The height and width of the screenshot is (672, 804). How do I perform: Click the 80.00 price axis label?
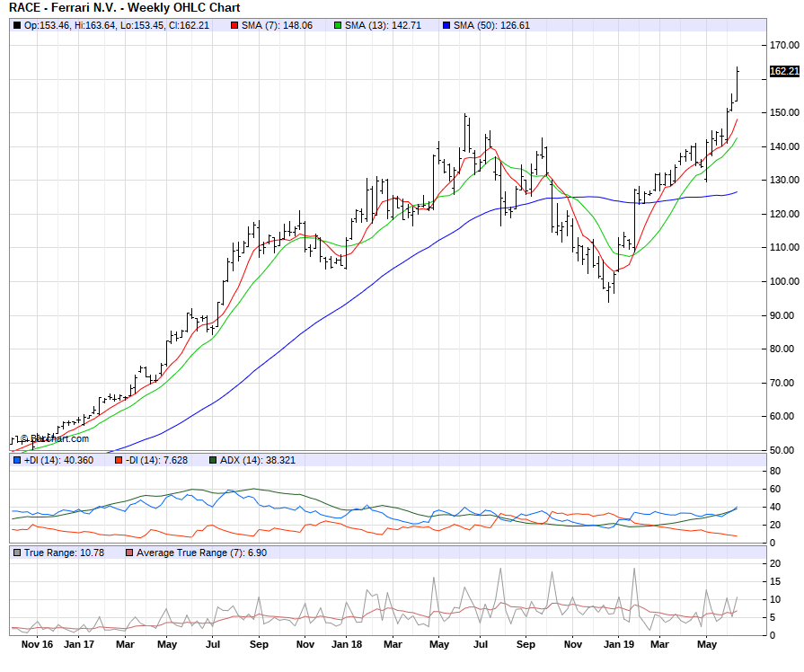click(x=782, y=349)
